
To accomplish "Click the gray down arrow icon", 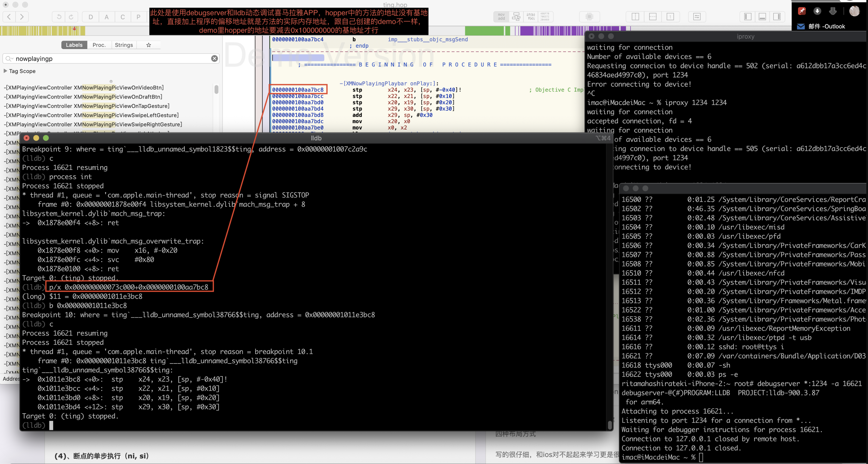I will (x=833, y=11).
